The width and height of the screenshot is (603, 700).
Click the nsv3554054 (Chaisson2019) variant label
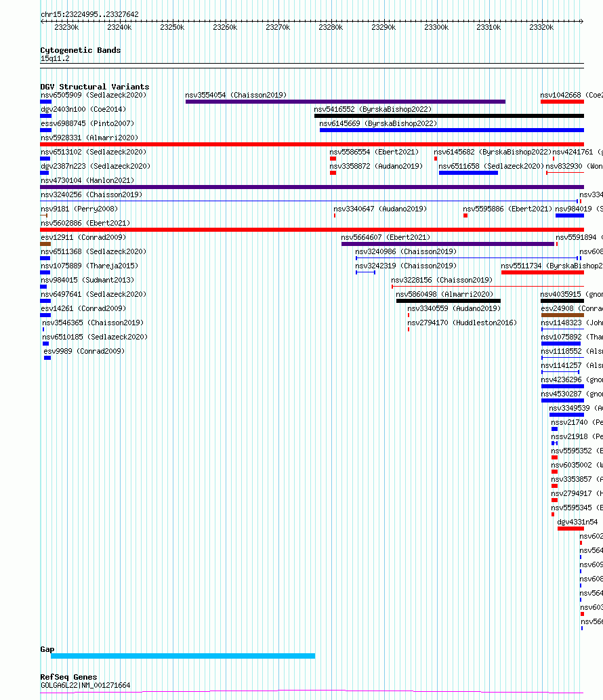pyautogui.click(x=236, y=95)
